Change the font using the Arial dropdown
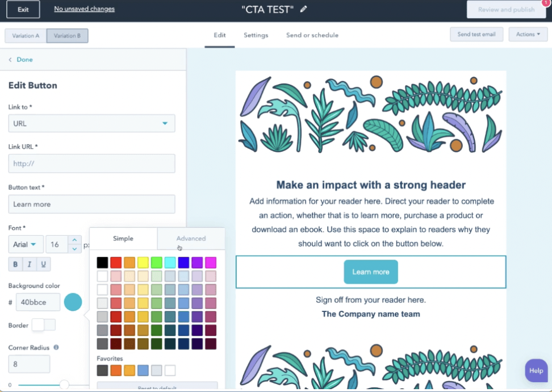Viewport: 552px width, 392px height. click(x=26, y=244)
